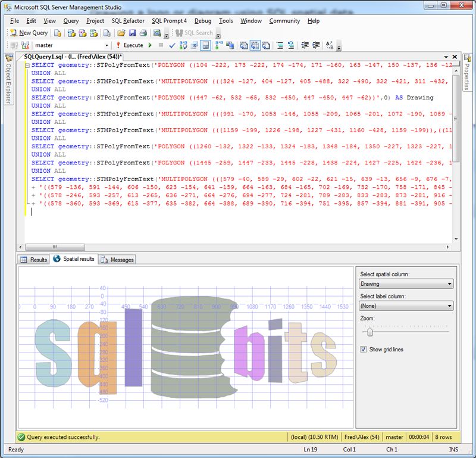Click the Open File folder icon

coord(121,33)
